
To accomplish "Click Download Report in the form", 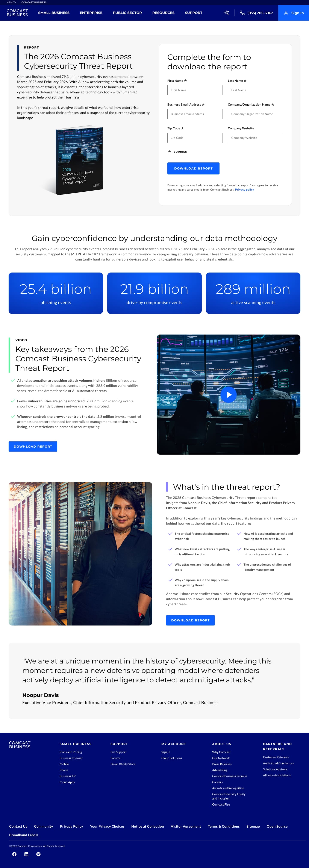I will pyautogui.click(x=193, y=168).
